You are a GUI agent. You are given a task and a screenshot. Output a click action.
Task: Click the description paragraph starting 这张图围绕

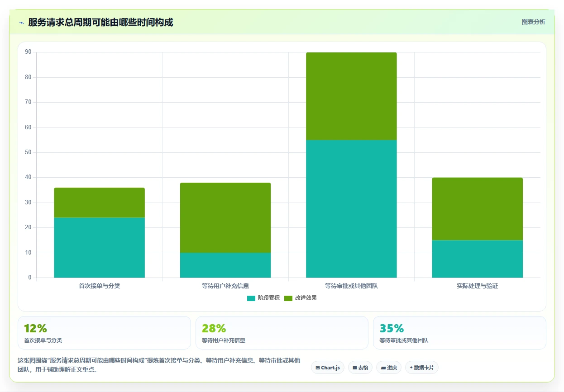[x=159, y=365]
